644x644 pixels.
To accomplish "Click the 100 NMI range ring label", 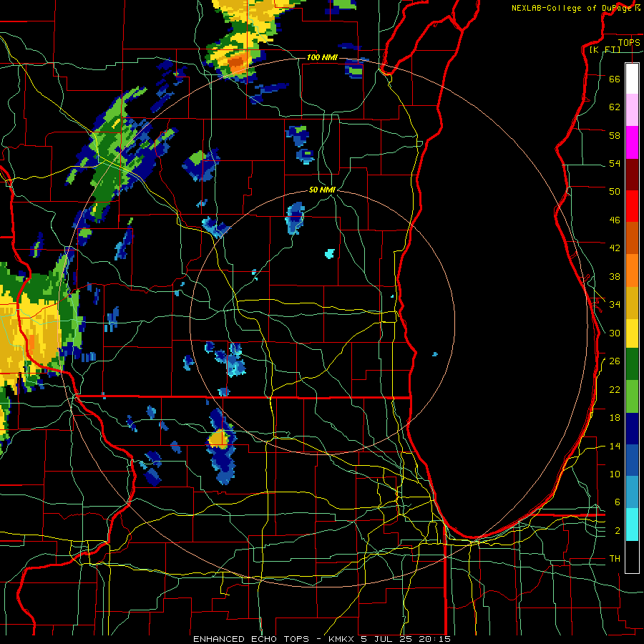I will click(x=322, y=57).
